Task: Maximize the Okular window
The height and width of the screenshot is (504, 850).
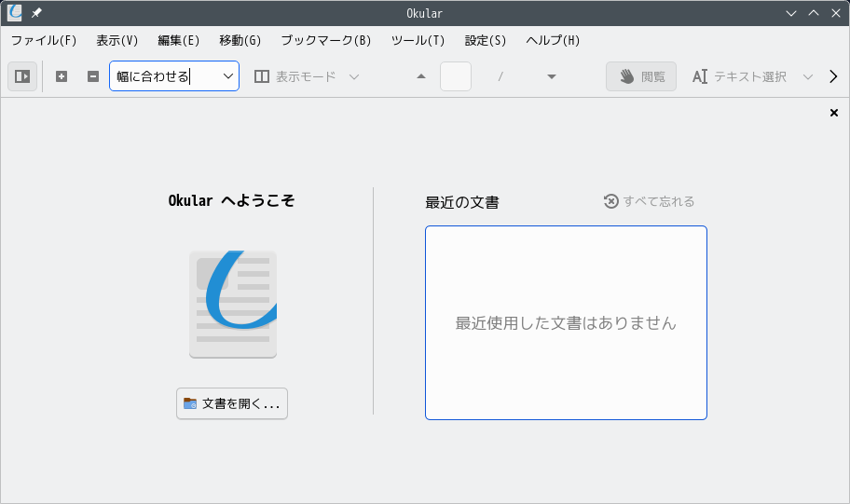Action: (814, 13)
